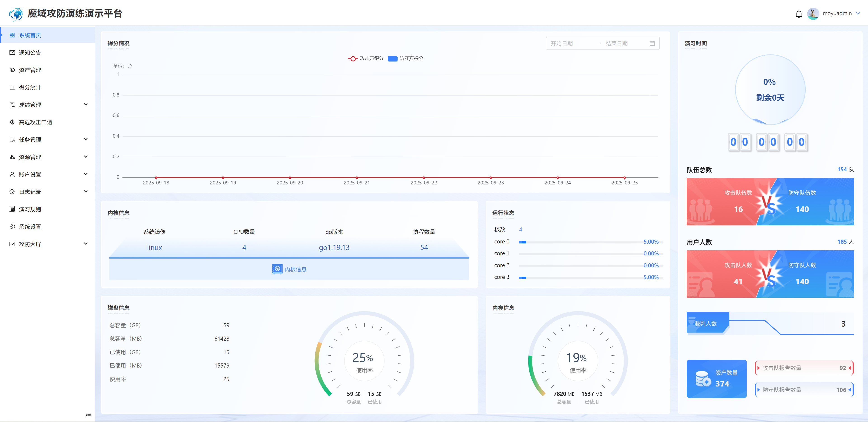Go to the 得分统计 page
The width and height of the screenshot is (868, 422).
(x=30, y=87)
